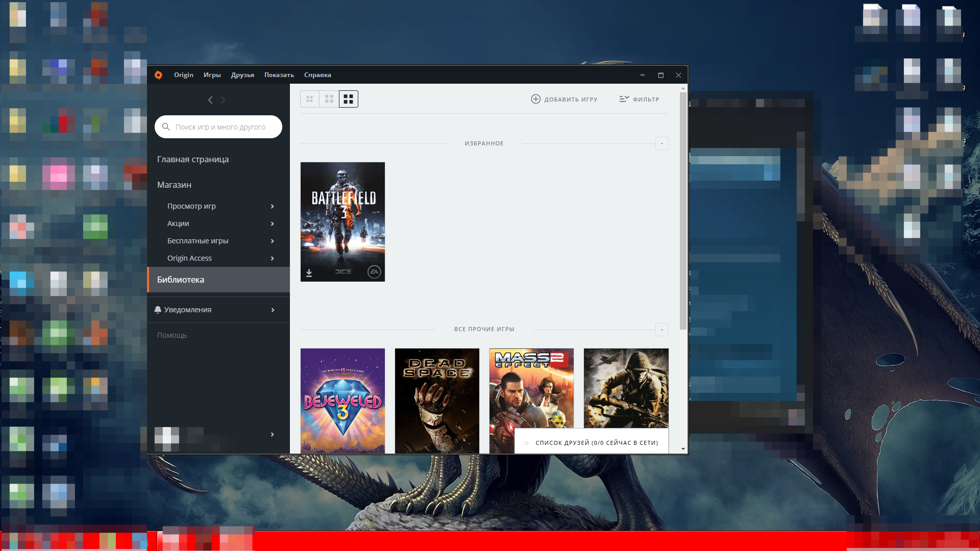980x551 pixels.
Task: Open Mass Effect 2 game tile
Action: point(531,389)
